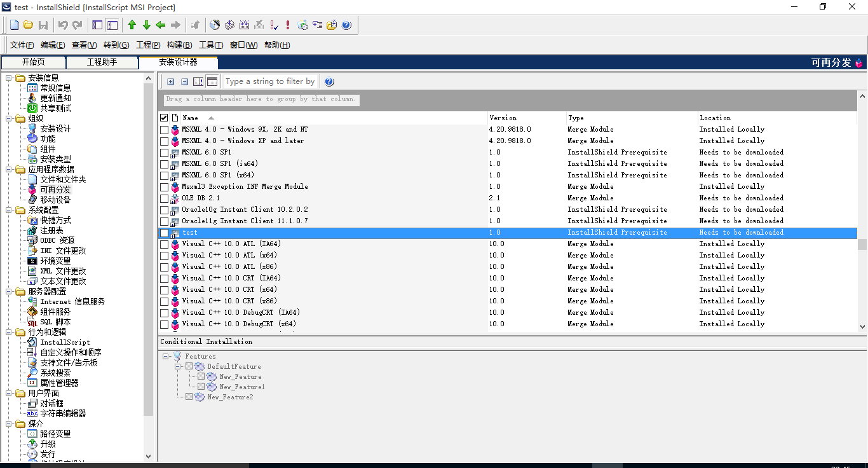The width and height of the screenshot is (868, 468).
Task: Toggle the details pane layout icon
Action: coord(198,81)
